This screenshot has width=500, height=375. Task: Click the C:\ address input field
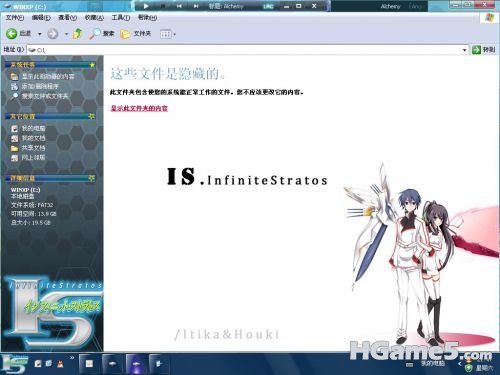244,50
